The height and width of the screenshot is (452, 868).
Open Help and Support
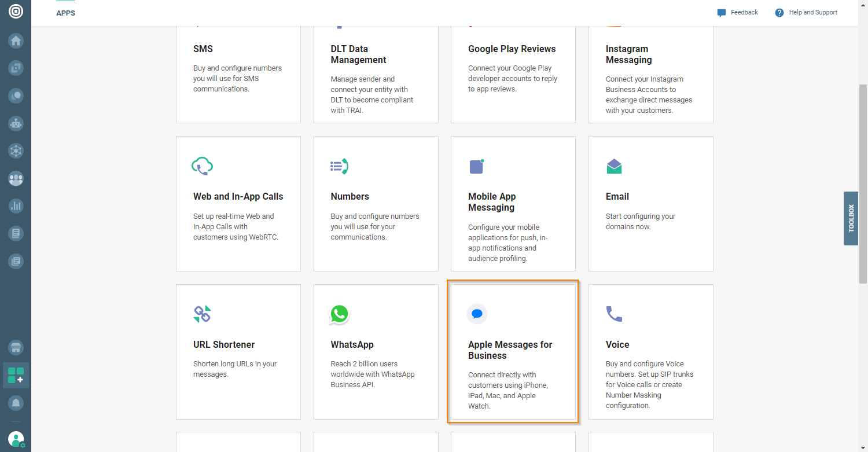coord(806,12)
